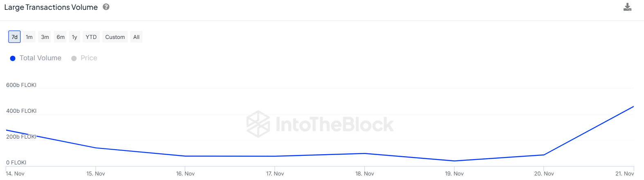Viewport: 644px width, 180px height.
Task: Choose the 3m range button
Action: pyautogui.click(x=45, y=37)
